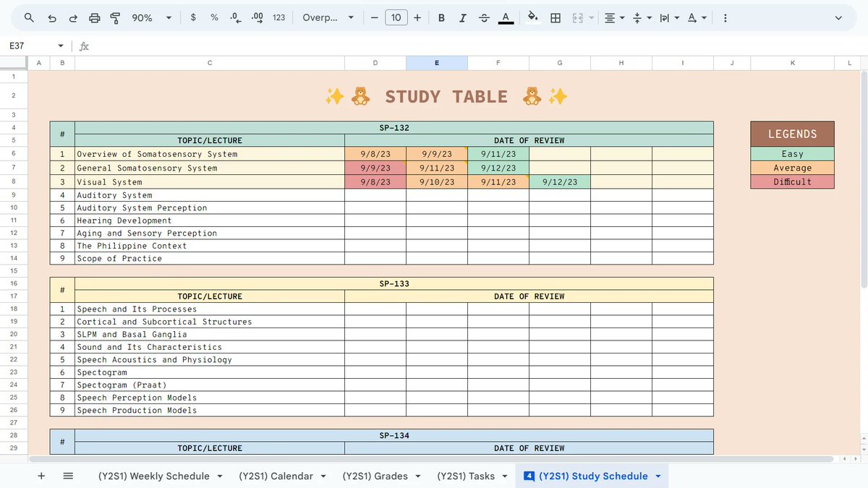Screen dimensions: 868x488
Task: Open the text color picker
Action: click(x=506, y=17)
